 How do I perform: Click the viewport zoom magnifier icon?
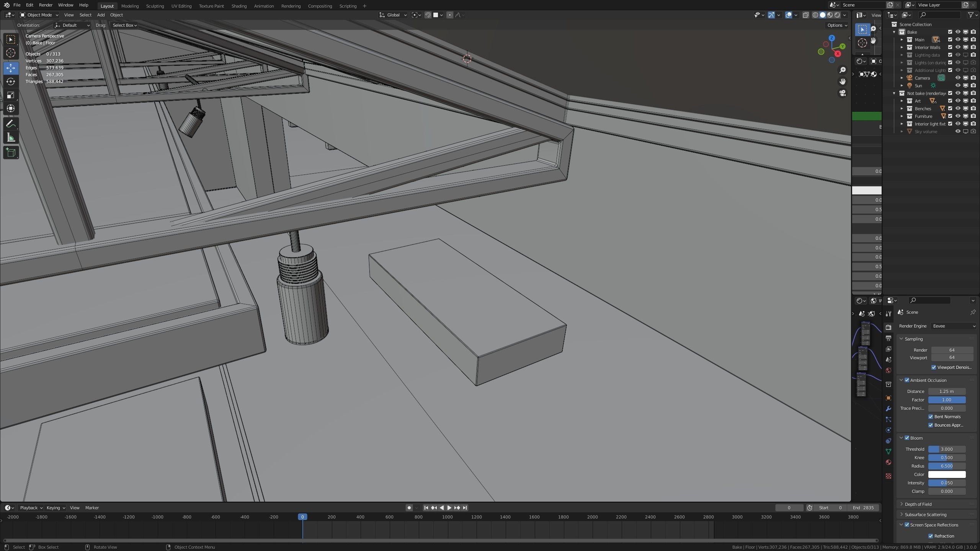[842, 70]
